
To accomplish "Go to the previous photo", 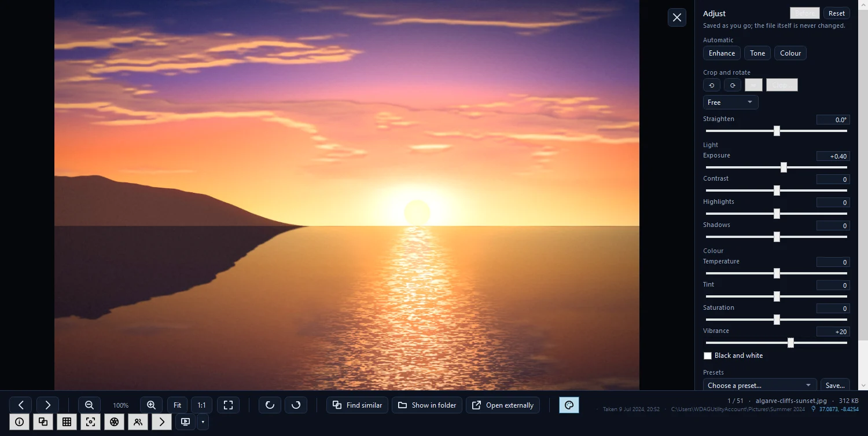I will 20,405.
